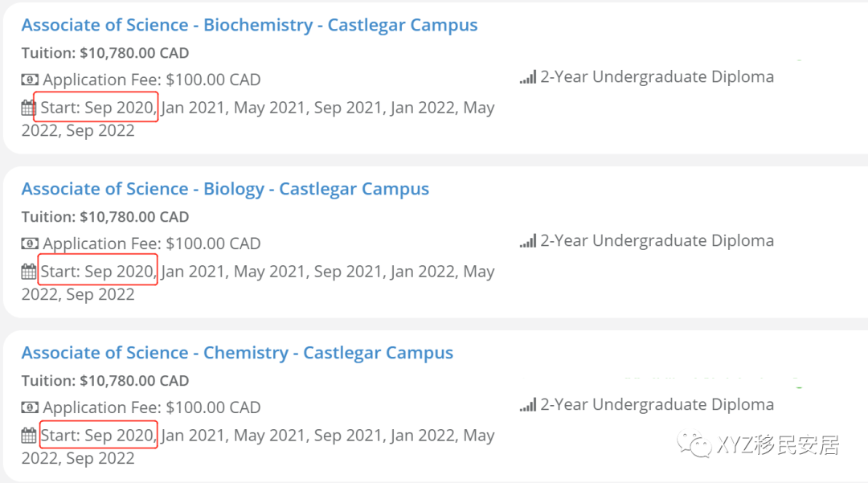Click the Chemistry Application Fee $100.00 CAD text
This screenshot has height=483, width=868.
[x=152, y=407]
